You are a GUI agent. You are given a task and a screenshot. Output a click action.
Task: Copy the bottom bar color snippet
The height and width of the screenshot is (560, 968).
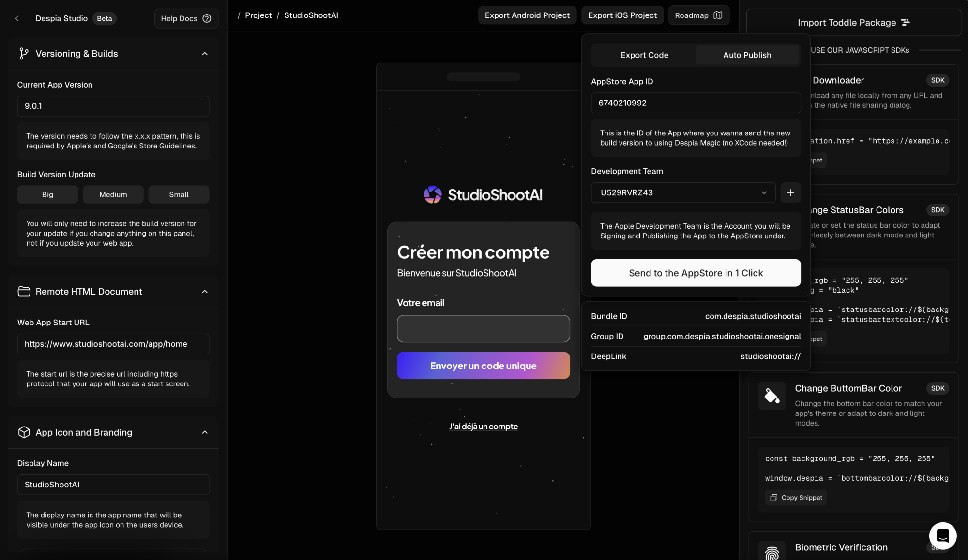796,498
